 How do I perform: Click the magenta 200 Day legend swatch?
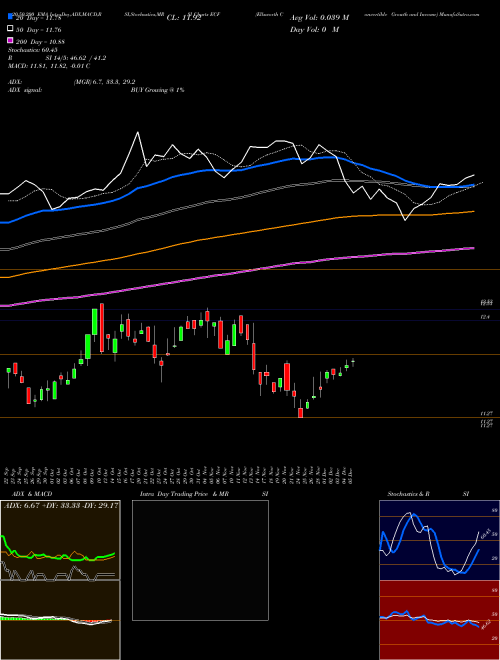[x=11, y=40]
